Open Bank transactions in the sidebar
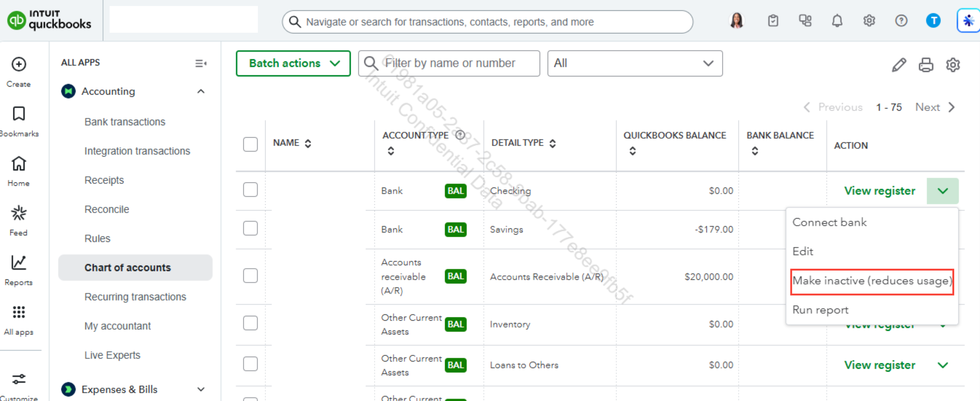The width and height of the screenshot is (980, 401). click(x=125, y=122)
